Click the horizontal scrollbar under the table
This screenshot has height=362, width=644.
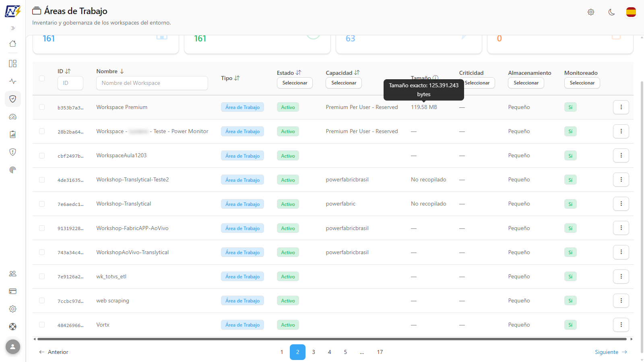click(332, 339)
